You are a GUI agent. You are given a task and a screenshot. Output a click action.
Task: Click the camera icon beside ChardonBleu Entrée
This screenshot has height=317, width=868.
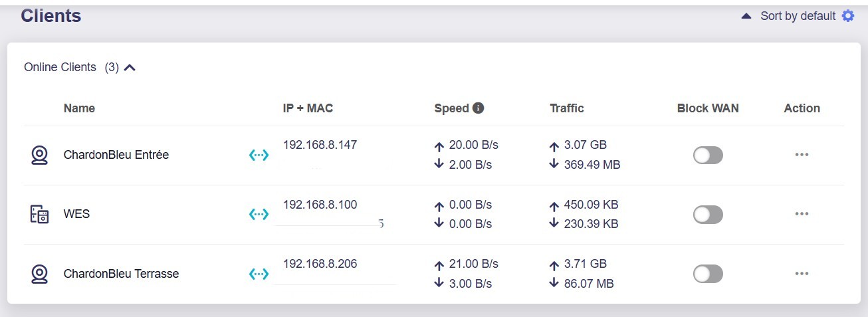[40, 155]
